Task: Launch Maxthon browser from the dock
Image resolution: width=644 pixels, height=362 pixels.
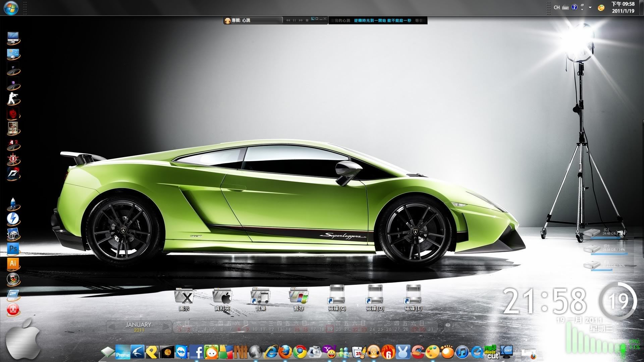Action: pos(138,352)
